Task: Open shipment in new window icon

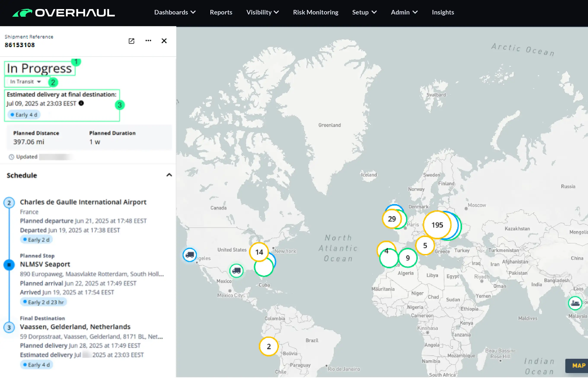Action: (x=131, y=41)
